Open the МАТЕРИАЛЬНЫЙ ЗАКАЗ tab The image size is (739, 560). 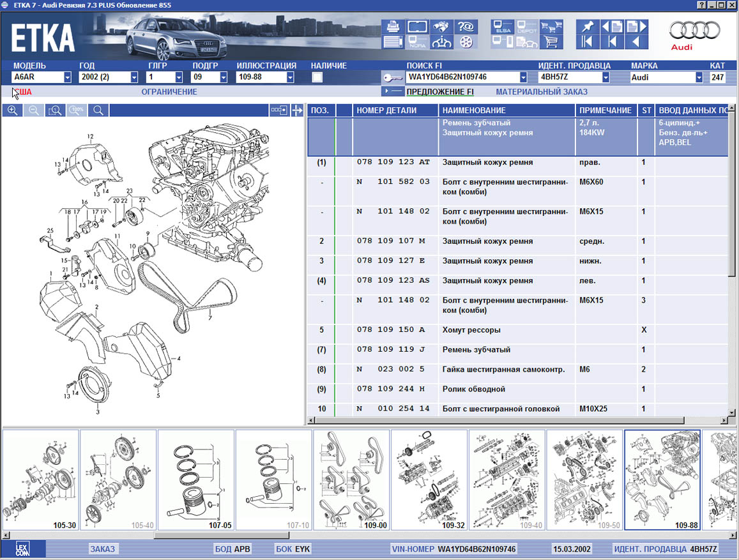541,92
